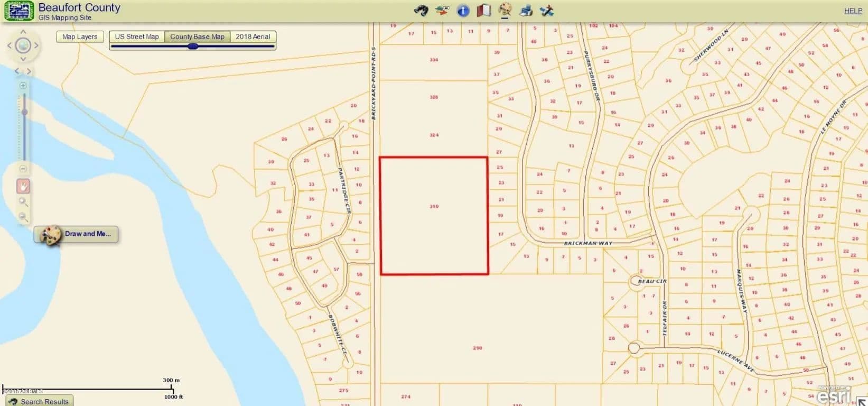Click the minus zoom-out button below slider
Viewport: 868px width, 406px height.
pyautogui.click(x=23, y=169)
